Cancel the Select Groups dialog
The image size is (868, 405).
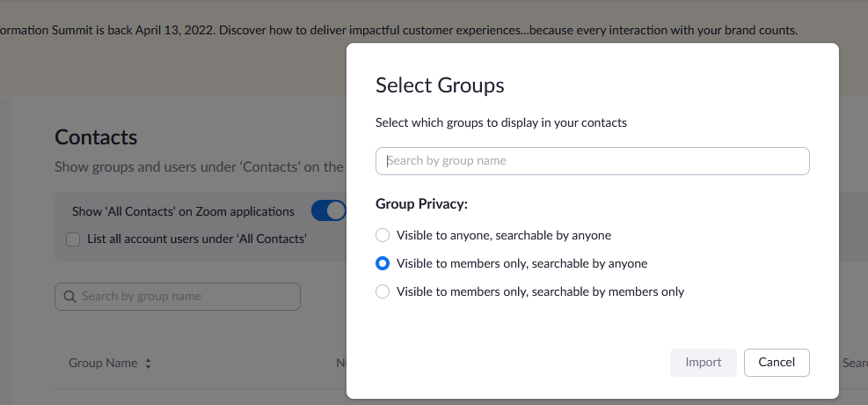point(777,362)
